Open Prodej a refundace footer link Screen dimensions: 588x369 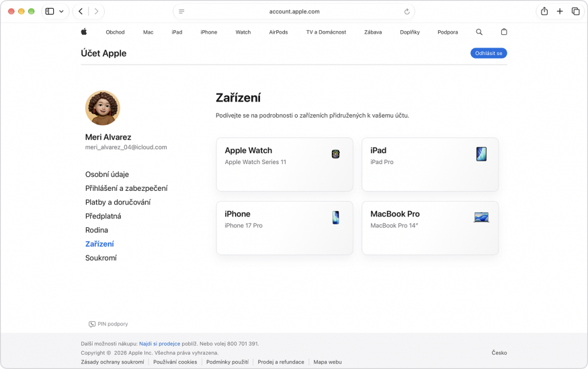[x=281, y=362]
